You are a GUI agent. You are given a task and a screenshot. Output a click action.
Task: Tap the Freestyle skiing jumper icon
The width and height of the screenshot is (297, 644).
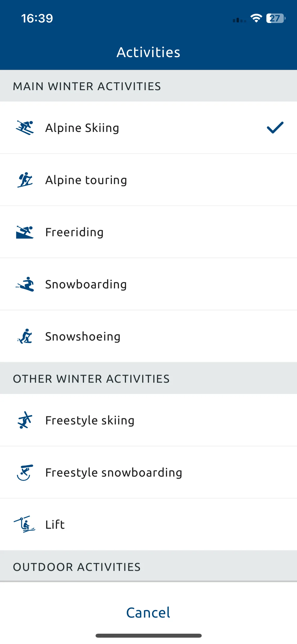[x=25, y=420]
